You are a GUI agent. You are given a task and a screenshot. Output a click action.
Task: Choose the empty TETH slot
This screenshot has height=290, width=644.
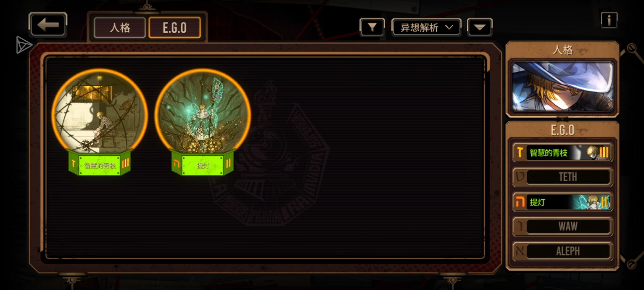tap(562, 177)
